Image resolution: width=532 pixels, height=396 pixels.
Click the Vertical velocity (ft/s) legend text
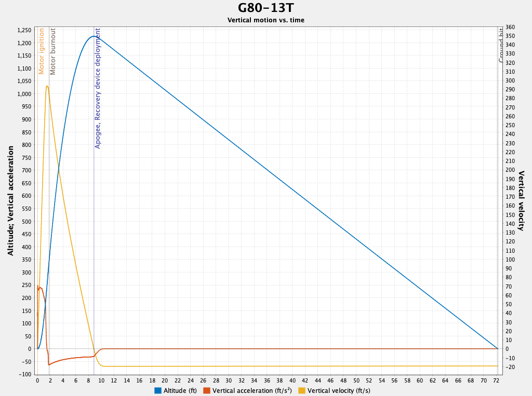(340, 390)
